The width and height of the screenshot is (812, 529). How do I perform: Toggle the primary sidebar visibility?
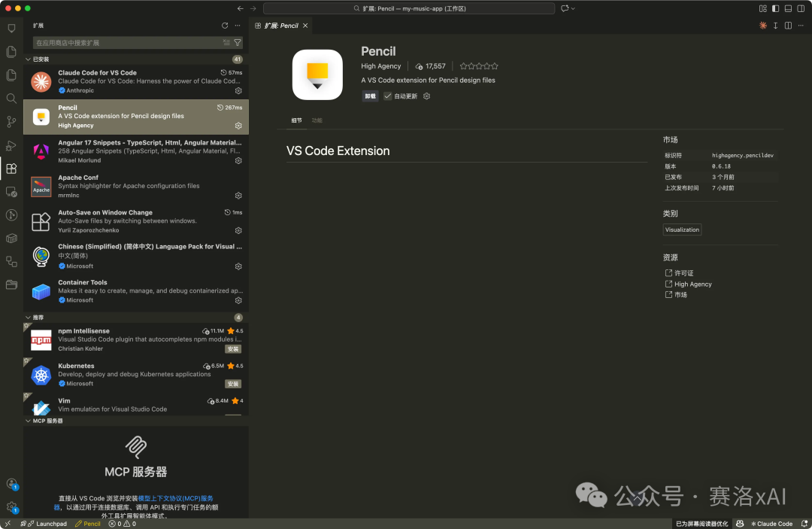coord(775,8)
